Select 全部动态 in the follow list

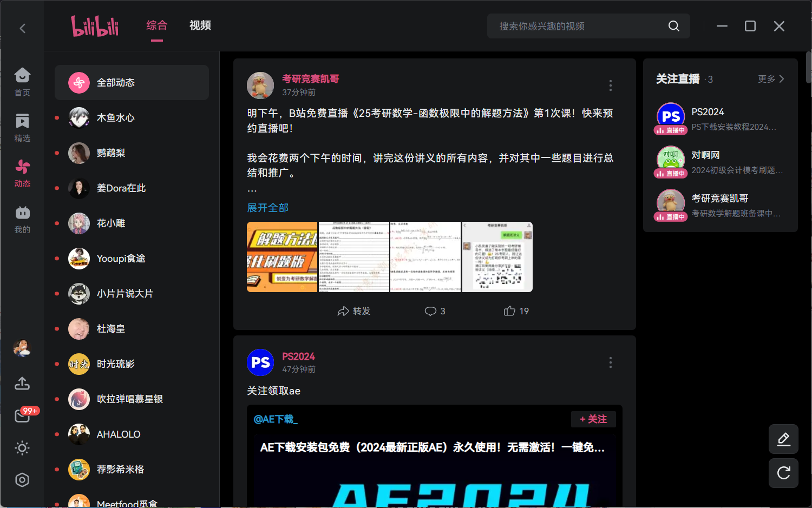(x=132, y=82)
